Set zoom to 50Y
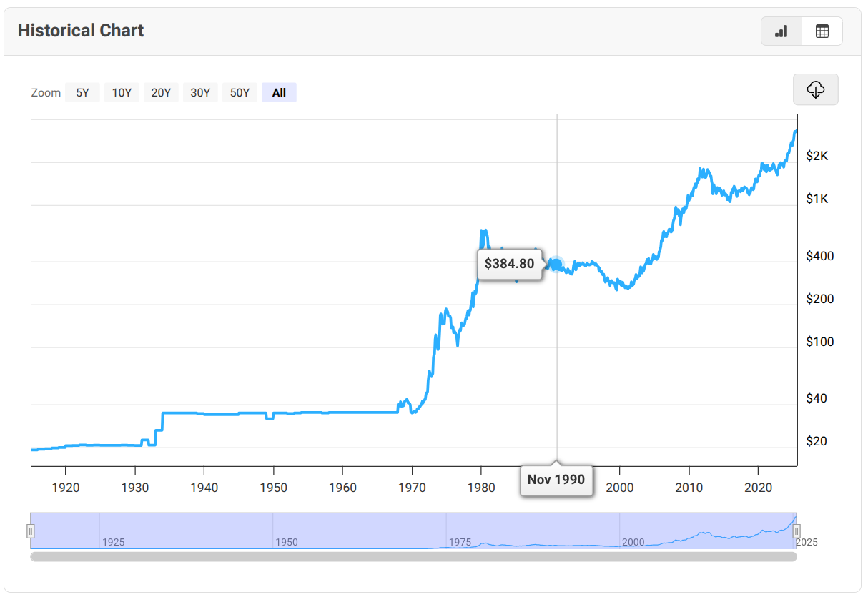The image size is (868, 602). click(240, 92)
